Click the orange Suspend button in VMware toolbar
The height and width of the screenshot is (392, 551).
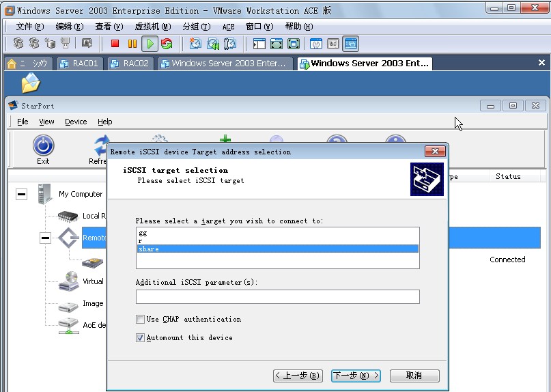[x=132, y=44]
